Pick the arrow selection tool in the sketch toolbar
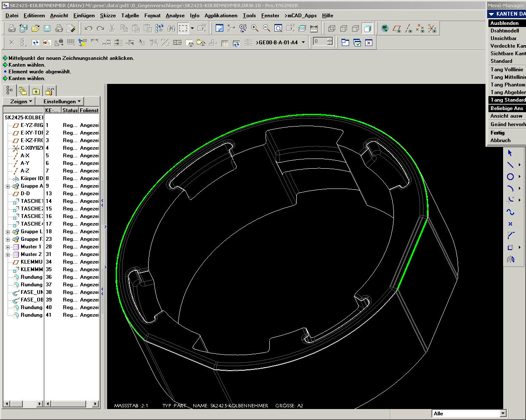The image size is (526, 420). tap(510, 153)
